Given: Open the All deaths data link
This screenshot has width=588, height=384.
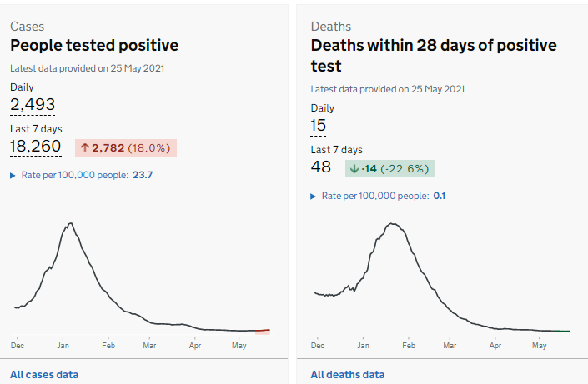Looking at the screenshot, I should tap(348, 375).
